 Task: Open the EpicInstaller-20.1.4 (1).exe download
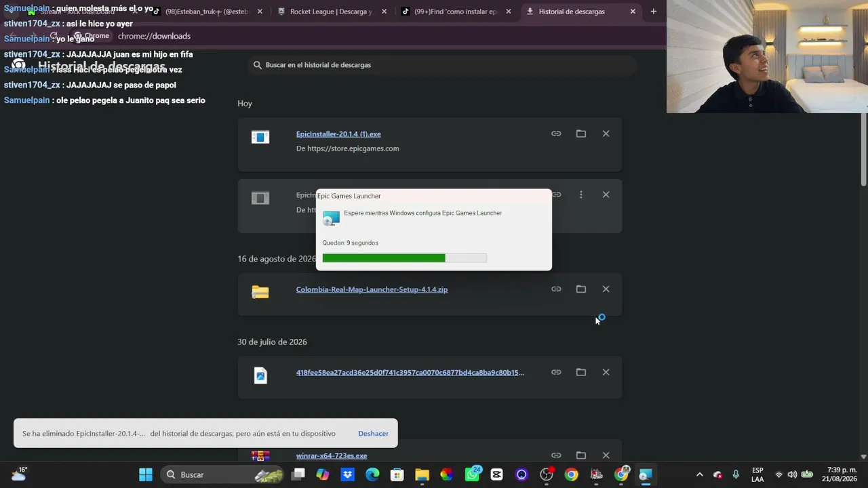pyautogui.click(x=338, y=134)
